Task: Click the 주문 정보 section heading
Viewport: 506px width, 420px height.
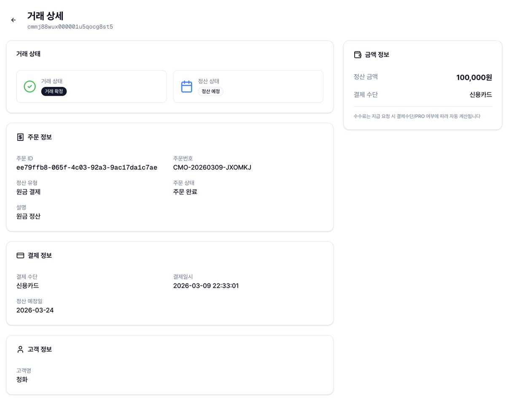Action: pos(40,137)
